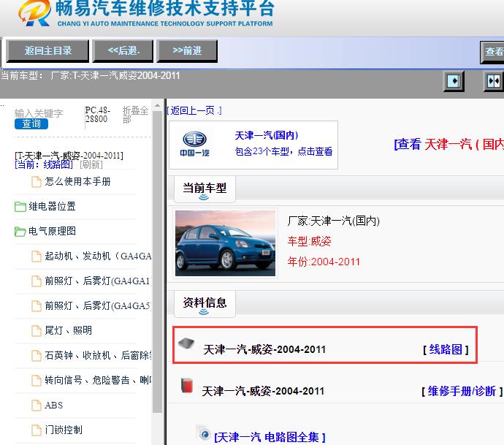Go forward with the >>前进 button
This screenshot has height=445, width=504.
coord(187,51)
